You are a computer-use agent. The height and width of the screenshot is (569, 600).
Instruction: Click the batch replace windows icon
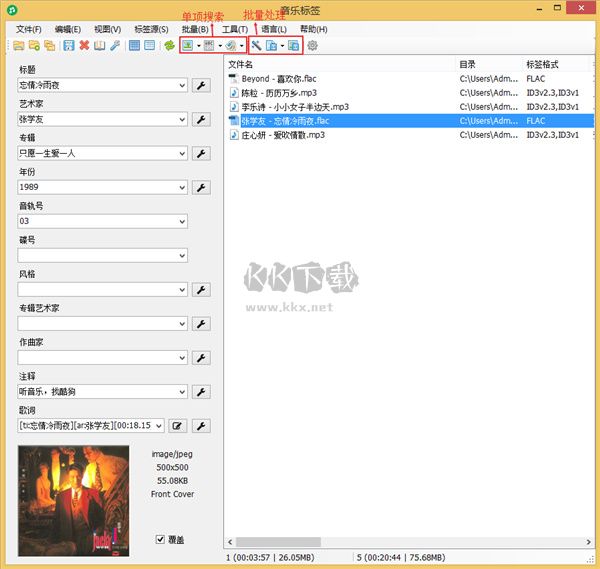[x=293, y=46]
